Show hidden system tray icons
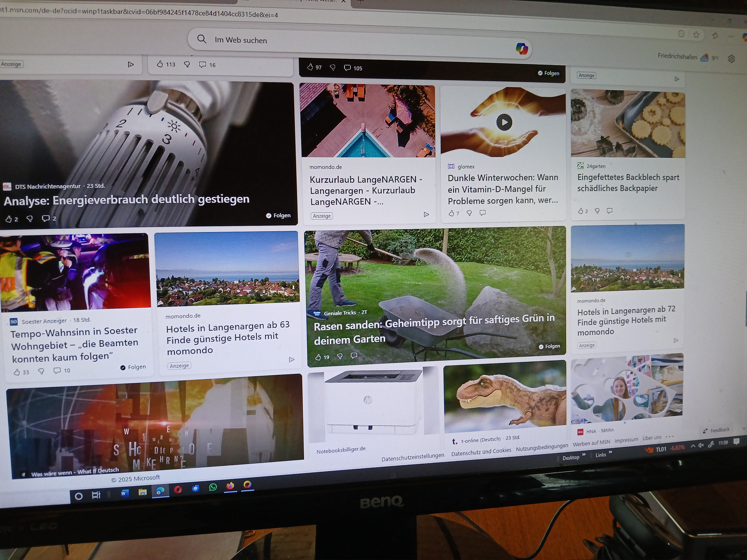The image size is (747, 560). tap(693, 446)
